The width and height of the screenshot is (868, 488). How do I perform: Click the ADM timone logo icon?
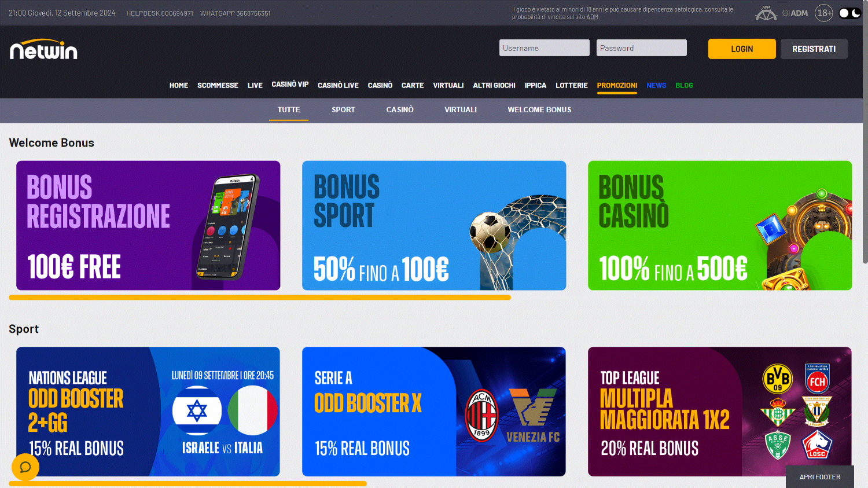pos(766,13)
